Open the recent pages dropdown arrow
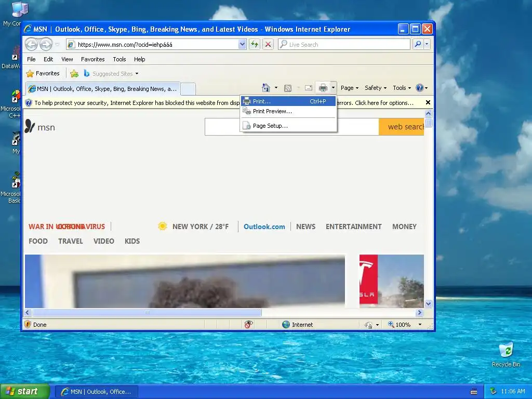The image size is (532, 399). point(57,45)
